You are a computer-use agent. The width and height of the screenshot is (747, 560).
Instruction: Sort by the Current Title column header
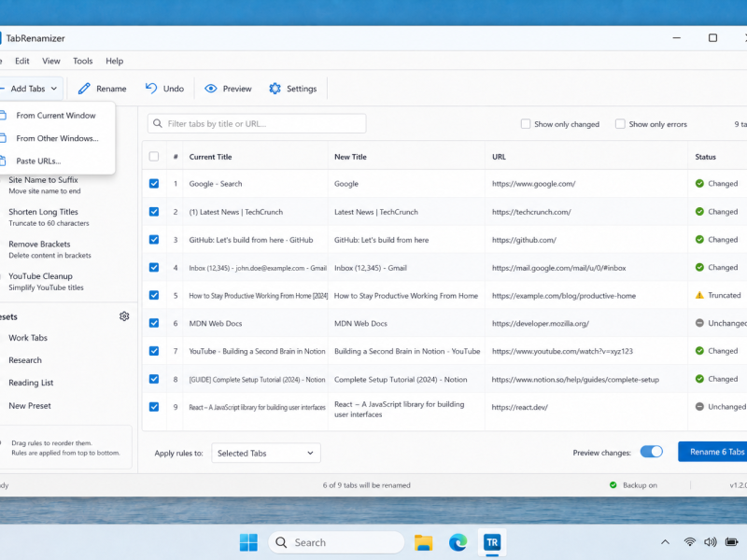[210, 157]
